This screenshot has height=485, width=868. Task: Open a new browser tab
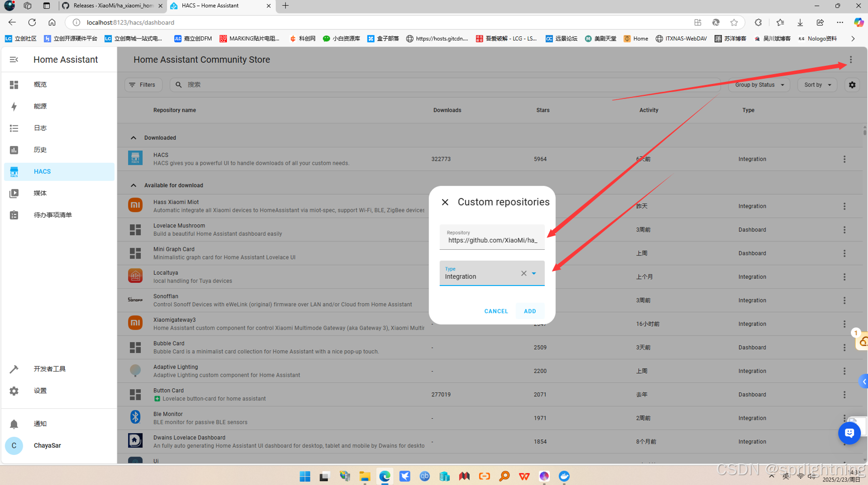pos(286,6)
